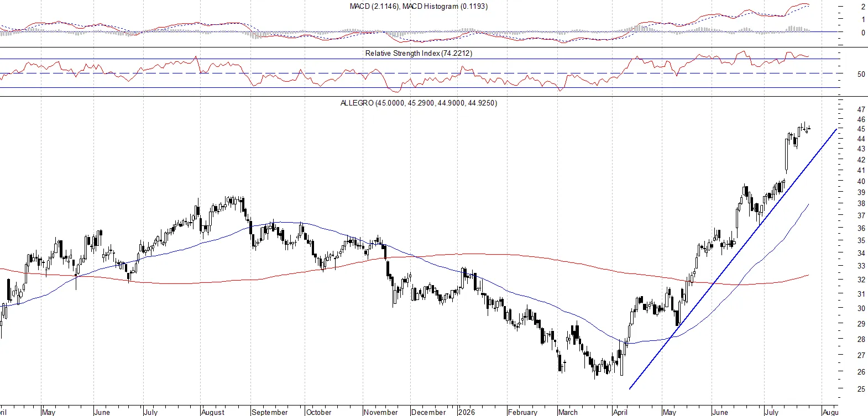Click the ALLEGRO price series title

coord(419,103)
